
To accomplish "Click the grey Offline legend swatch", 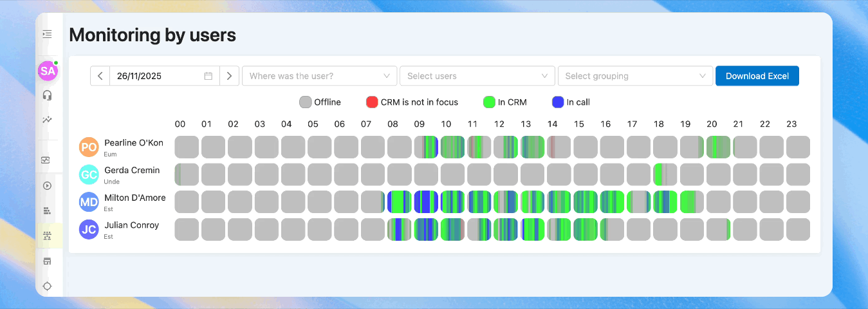I will pyautogui.click(x=306, y=102).
